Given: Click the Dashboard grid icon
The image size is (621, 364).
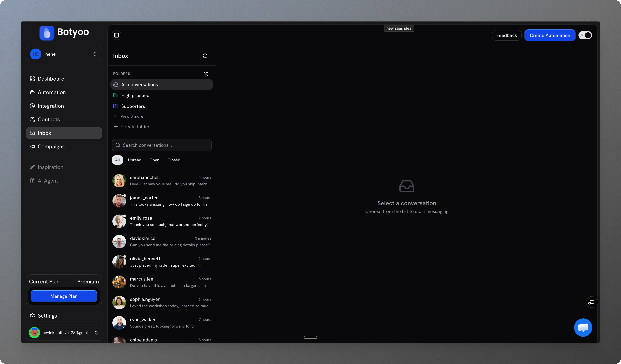Looking at the screenshot, I should (32, 79).
